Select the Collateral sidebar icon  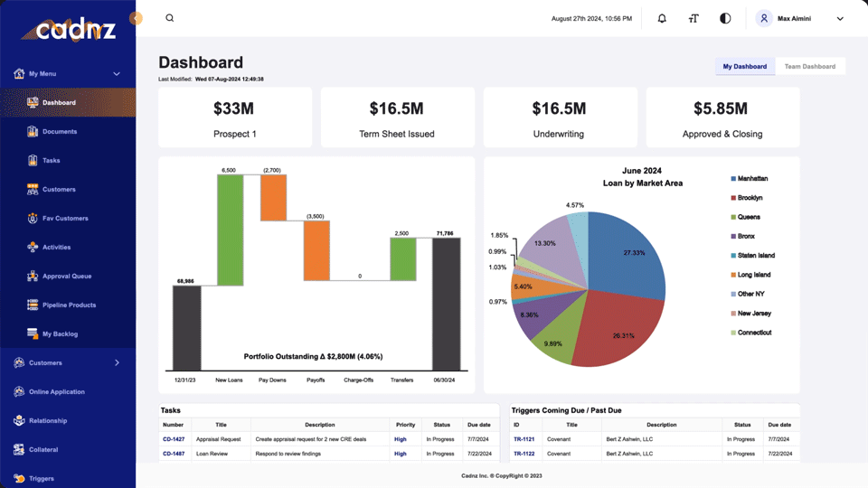[x=19, y=449]
